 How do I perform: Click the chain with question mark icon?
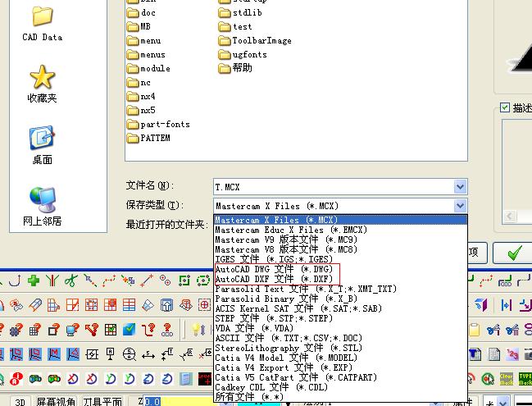(x=166, y=329)
